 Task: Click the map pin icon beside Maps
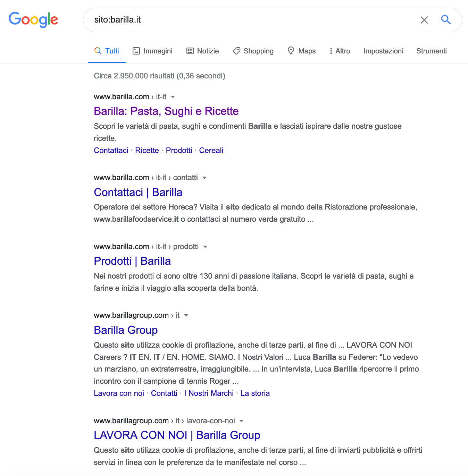click(291, 51)
